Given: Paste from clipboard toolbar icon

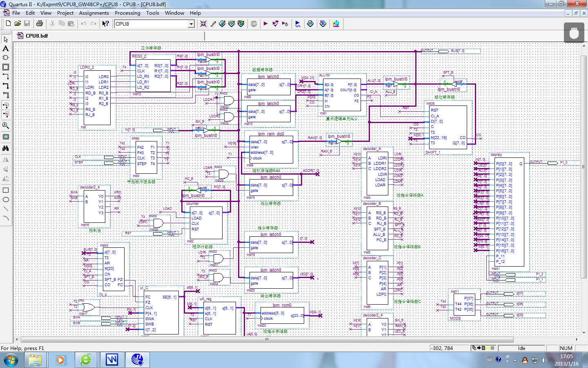Looking at the screenshot, I should pos(71,24).
